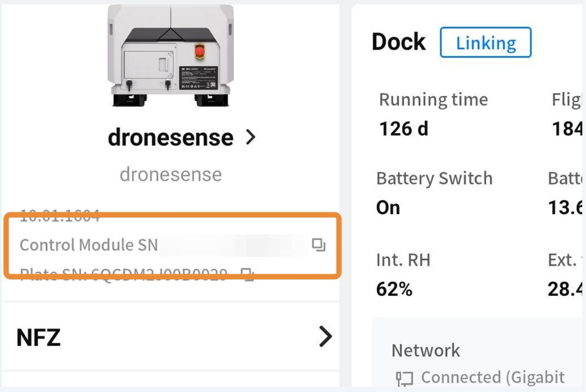This screenshot has height=392, width=586.
Task: Click the red emergency stop button on dock image
Action: click(x=199, y=51)
